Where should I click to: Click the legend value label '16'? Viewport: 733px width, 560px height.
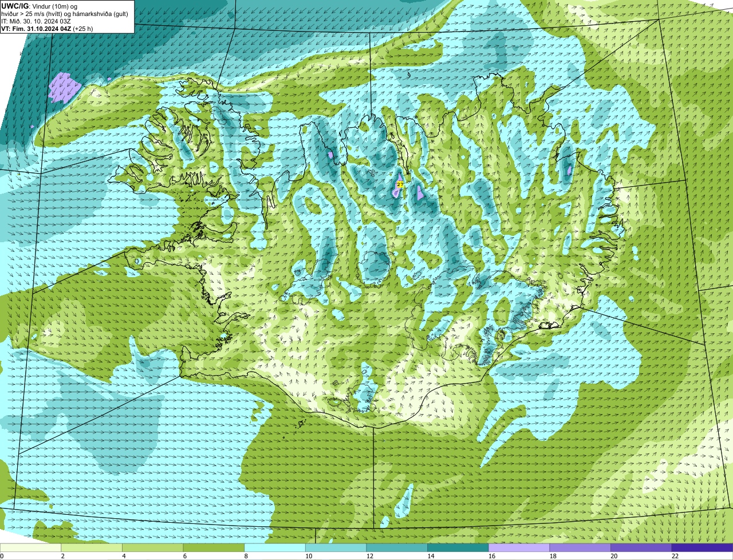[x=492, y=556]
